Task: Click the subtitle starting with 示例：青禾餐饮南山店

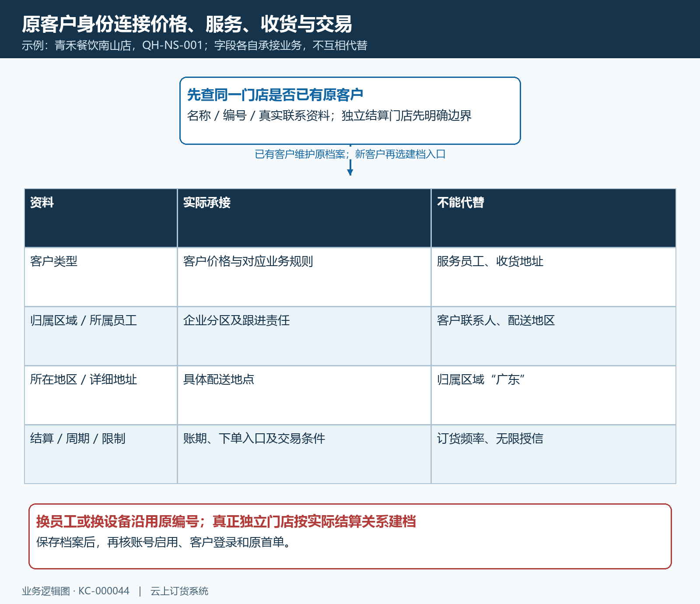Action: click(x=195, y=46)
